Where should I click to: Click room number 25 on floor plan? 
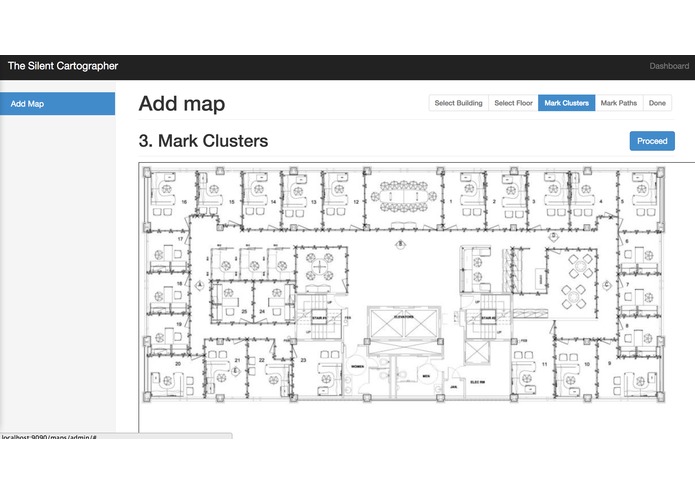(244, 311)
